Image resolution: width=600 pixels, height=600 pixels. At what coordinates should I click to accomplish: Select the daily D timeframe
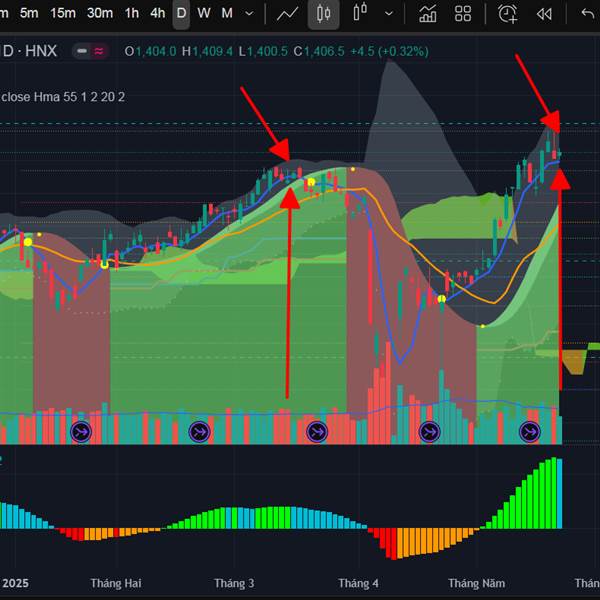(x=181, y=14)
